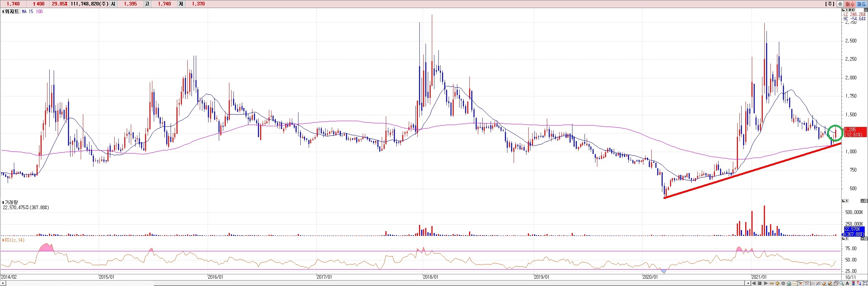Click the play forward triangle icon
868x286 pixels.
(766, 283)
